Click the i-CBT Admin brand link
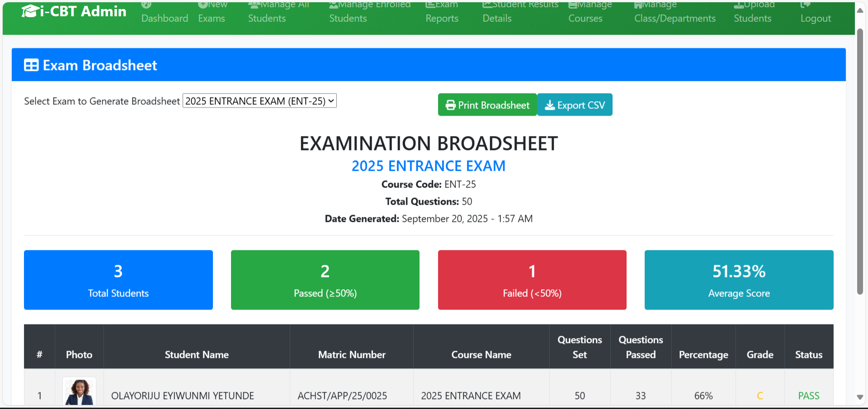Image resolution: width=868 pixels, height=409 pixels. 83,11
